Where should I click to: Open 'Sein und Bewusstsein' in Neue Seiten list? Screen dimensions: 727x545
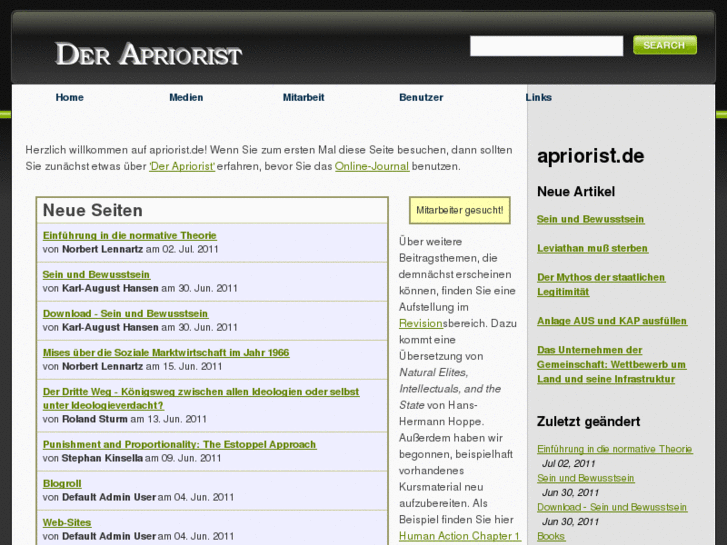pyautogui.click(x=96, y=275)
